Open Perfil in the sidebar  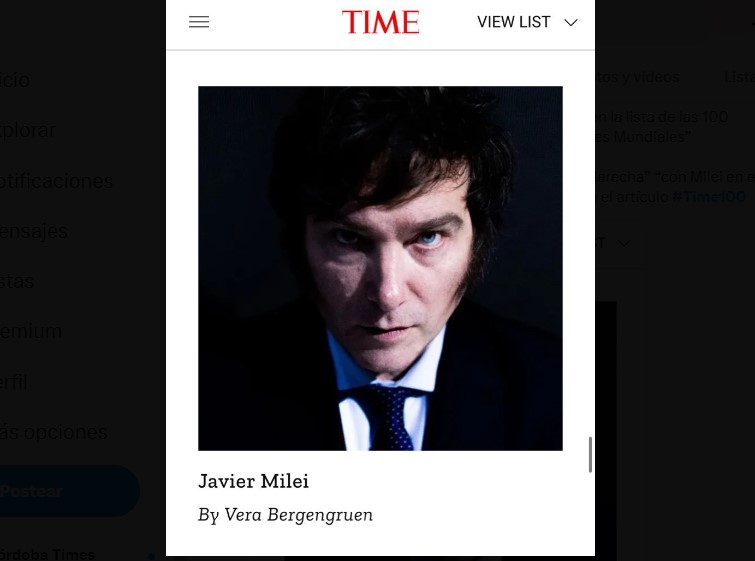pos(14,382)
